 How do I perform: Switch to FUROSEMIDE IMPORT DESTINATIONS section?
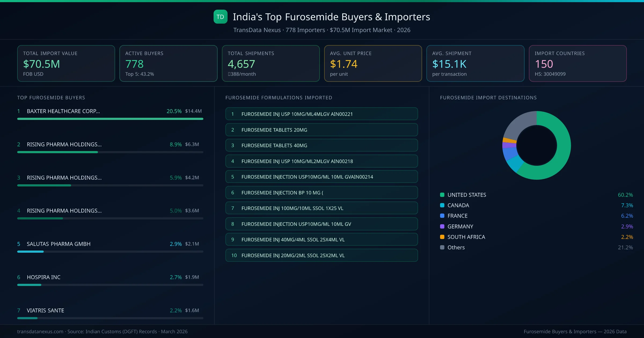tap(488, 98)
